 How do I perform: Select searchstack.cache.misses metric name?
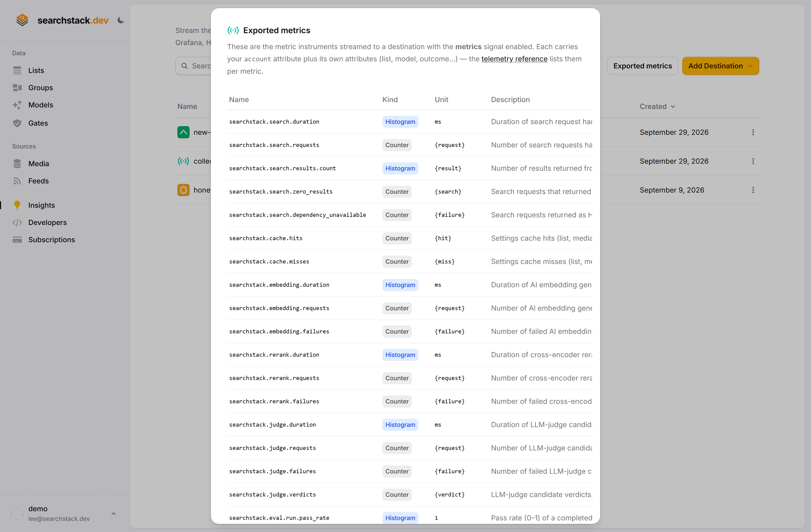(269, 262)
